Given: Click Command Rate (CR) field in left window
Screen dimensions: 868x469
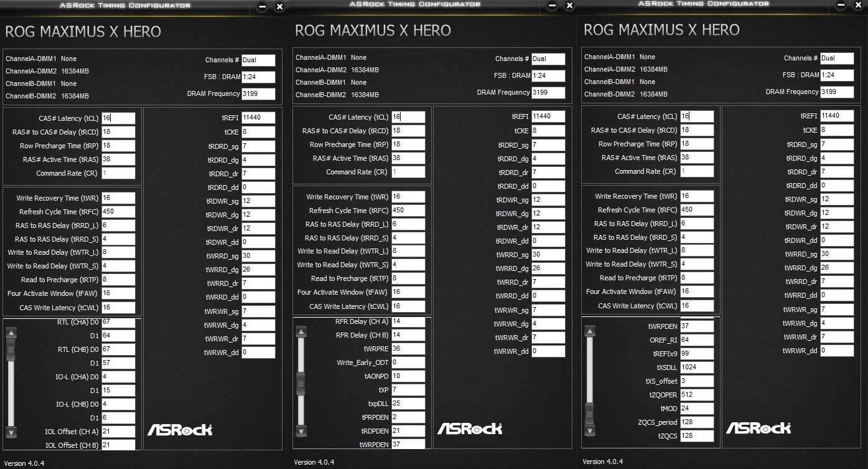Looking at the screenshot, I should point(118,173).
